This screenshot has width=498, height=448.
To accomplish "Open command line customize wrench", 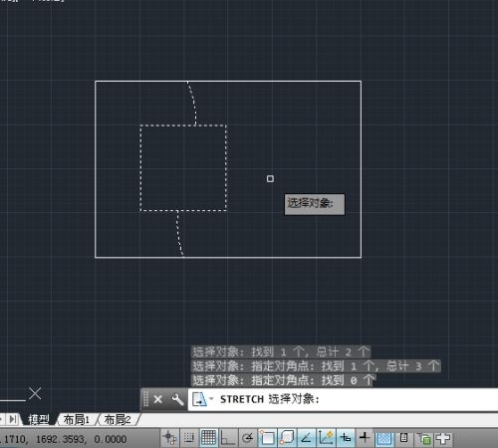I will pos(177,399).
